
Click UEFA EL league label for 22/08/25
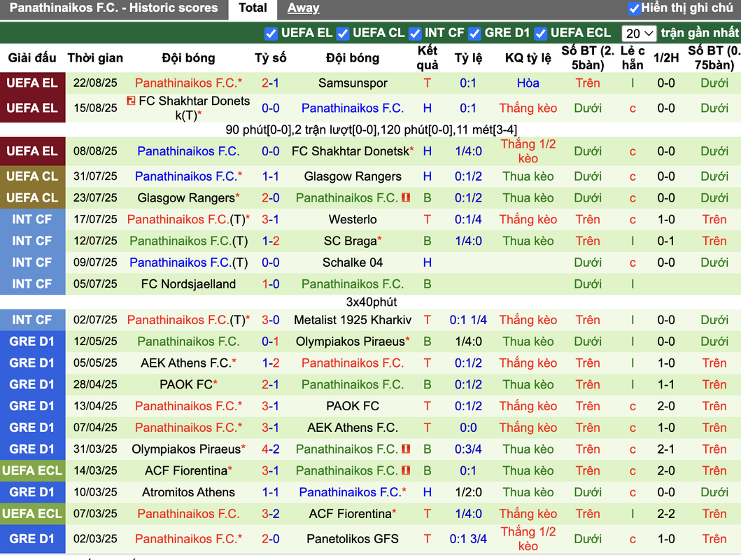tap(33, 83)
